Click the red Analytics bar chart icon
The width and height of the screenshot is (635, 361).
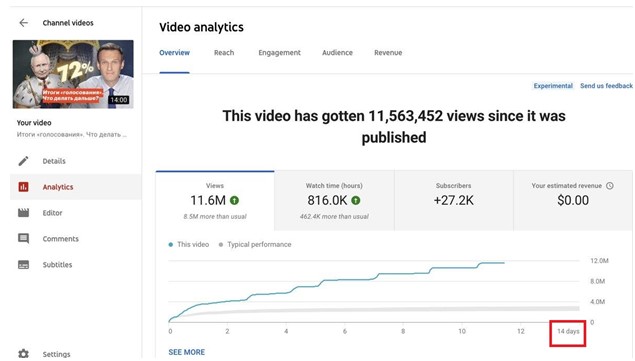point(23,187)
